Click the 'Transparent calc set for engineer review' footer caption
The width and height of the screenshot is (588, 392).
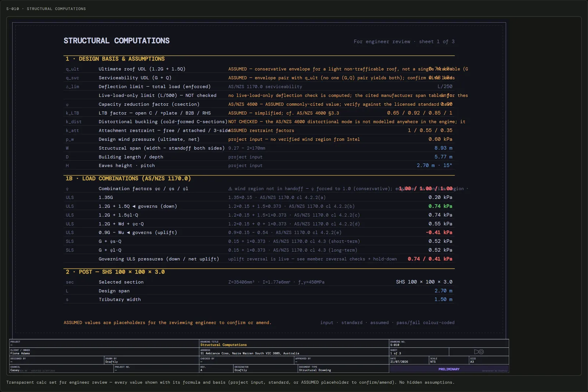point(230,382)
